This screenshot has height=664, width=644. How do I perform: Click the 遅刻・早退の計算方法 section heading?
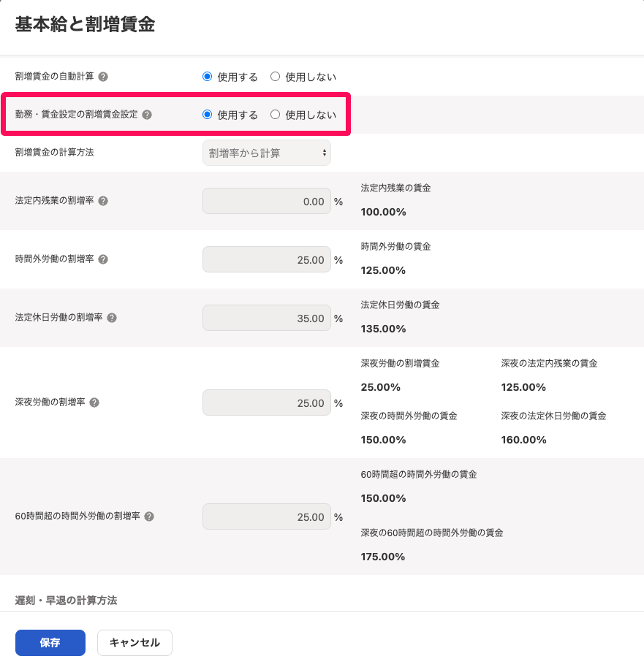66,600
